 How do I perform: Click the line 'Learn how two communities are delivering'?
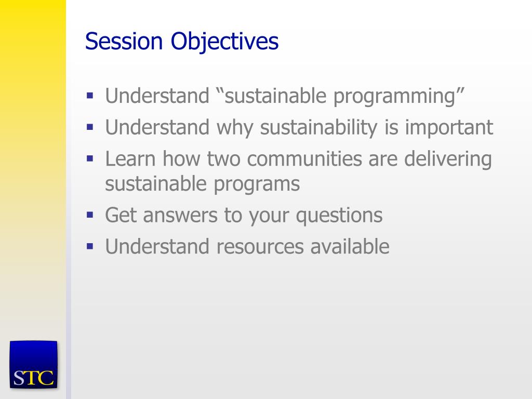click(x=299, y=159)
